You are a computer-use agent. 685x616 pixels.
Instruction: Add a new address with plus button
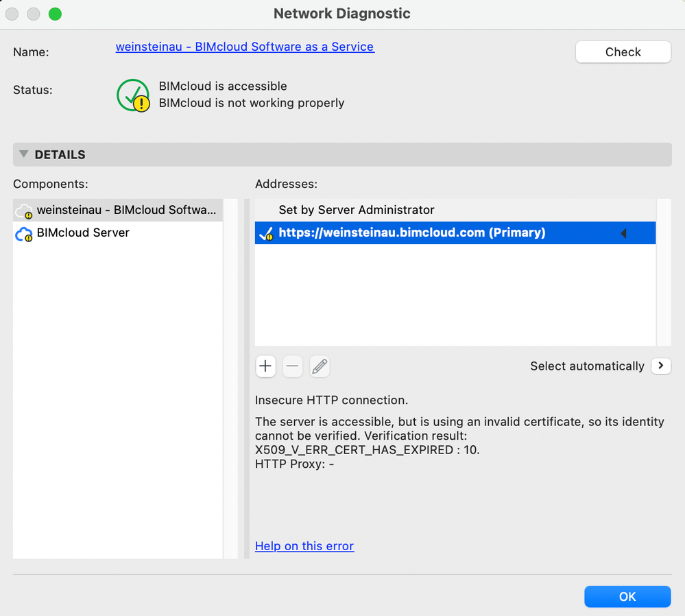coord(265,366)
